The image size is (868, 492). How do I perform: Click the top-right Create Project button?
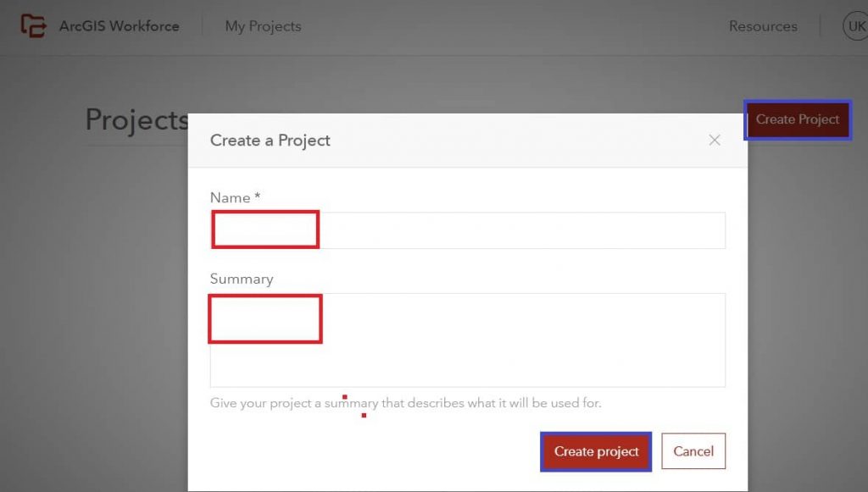pyautogui.click(x=798, y=119)
